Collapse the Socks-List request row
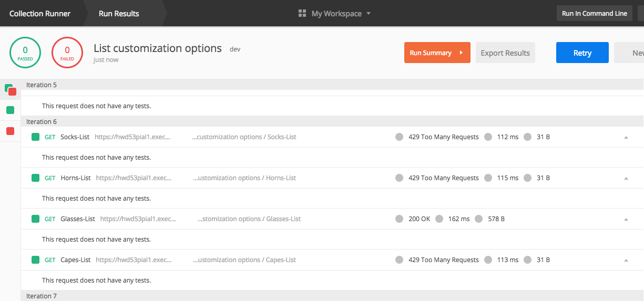The image size is (644, 301). pyautogui.click(x=626, y=137)
